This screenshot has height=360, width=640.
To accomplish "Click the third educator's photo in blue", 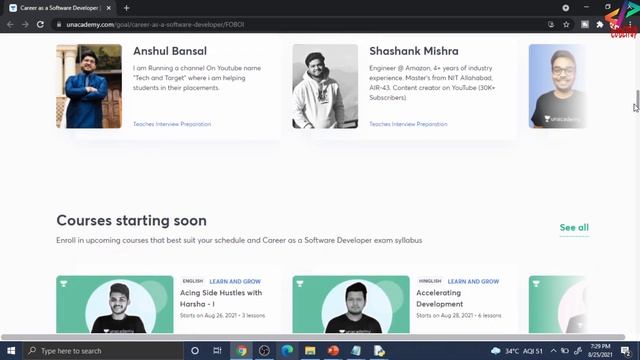I will [558, 86].
